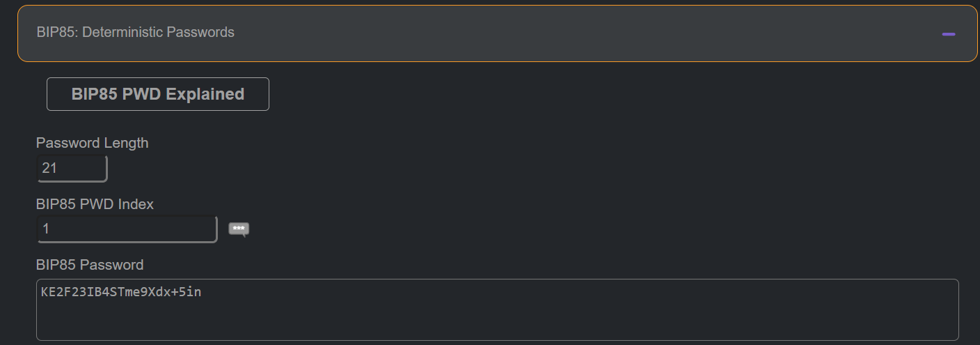Select the BIP85 Password text area

pyautogui.click(x=498, y=309)
